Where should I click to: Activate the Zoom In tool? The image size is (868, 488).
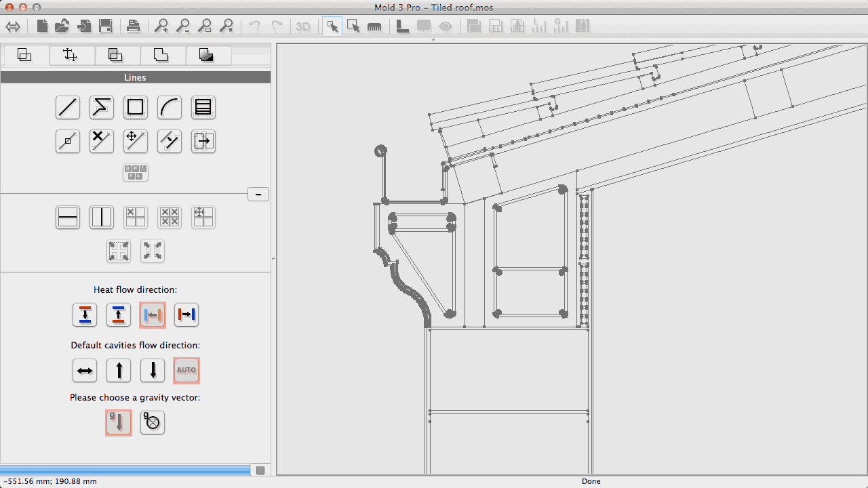coord(161,26)
